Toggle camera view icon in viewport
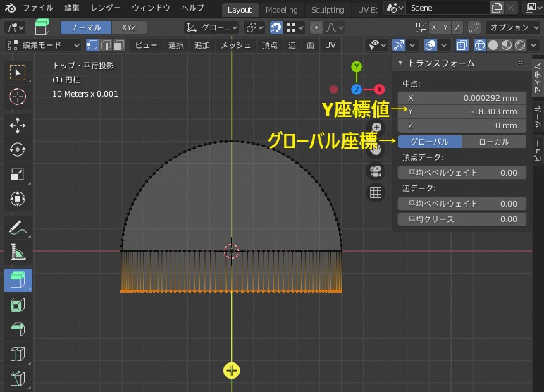Screen dimensions: 544x392 click(x=376, y=171)
